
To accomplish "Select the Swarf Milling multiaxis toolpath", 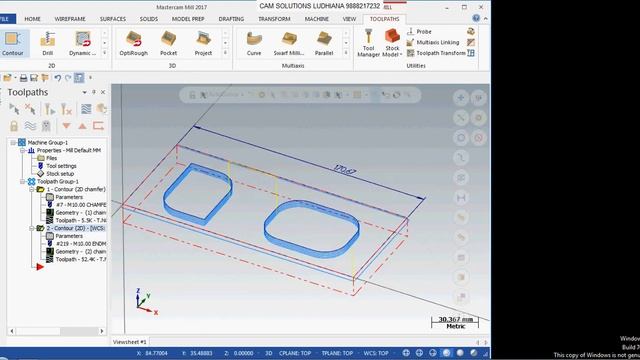I will click(x=289, y=43).
